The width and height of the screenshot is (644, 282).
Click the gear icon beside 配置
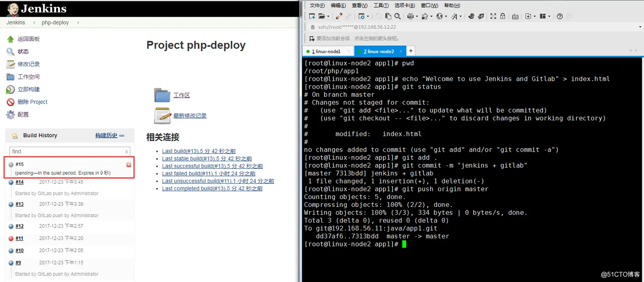pyautogui.click(x=10, y=114)
